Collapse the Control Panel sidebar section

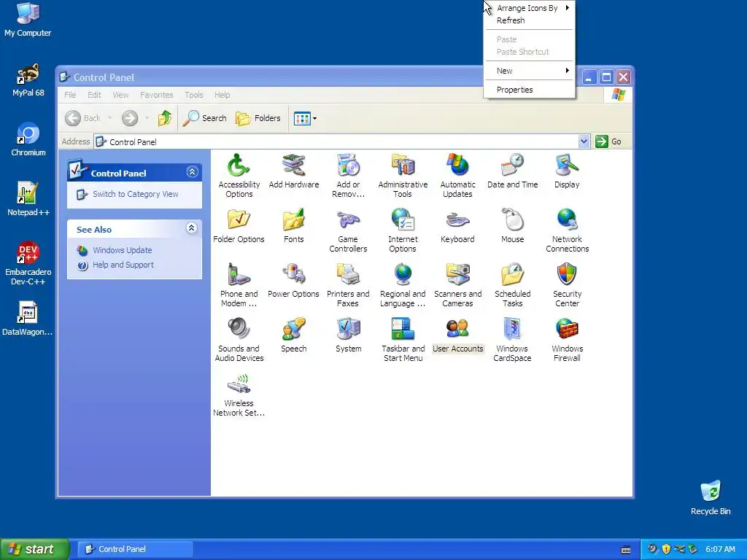click(192, 172)
